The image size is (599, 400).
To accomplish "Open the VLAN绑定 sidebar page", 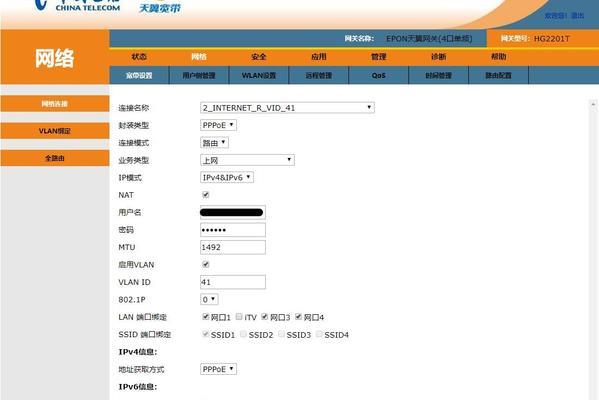I will click(55, 131).
